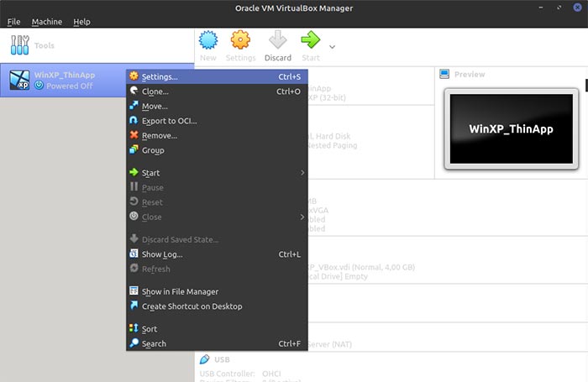Click the Powered Off status icon

(39, 86)
